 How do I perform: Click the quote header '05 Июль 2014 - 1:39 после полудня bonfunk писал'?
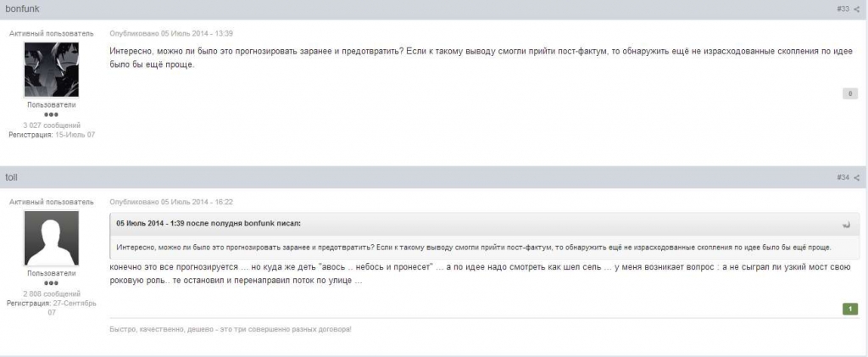click(x=209, y=224)
